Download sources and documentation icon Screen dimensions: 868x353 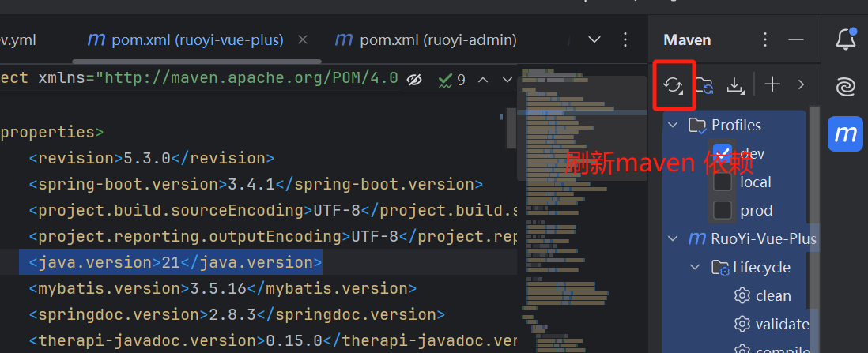pos(735,84)
